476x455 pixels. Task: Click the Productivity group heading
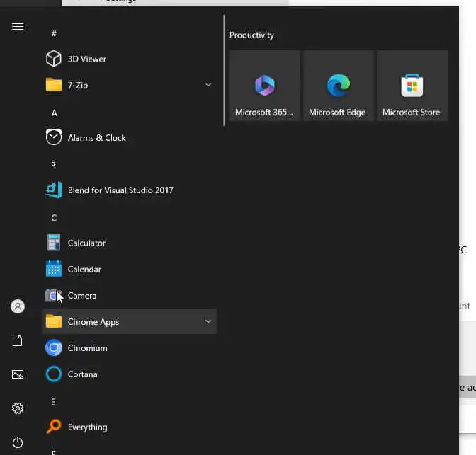click(x=251, y=35)
